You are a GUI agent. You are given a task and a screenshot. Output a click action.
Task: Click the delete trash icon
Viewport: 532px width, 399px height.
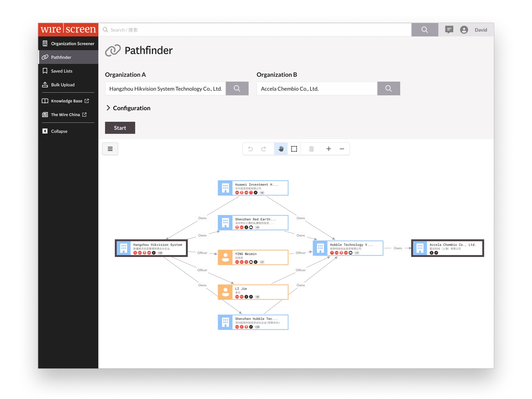[311, 149]
